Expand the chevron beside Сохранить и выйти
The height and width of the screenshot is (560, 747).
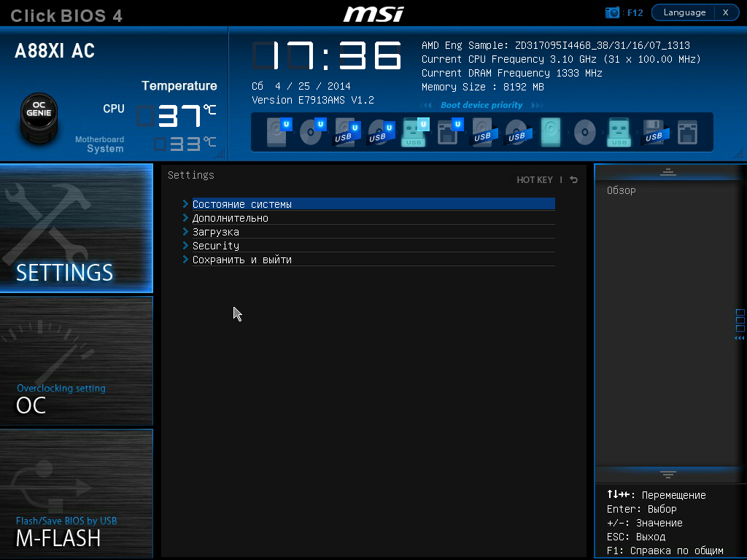pos(186,259)
